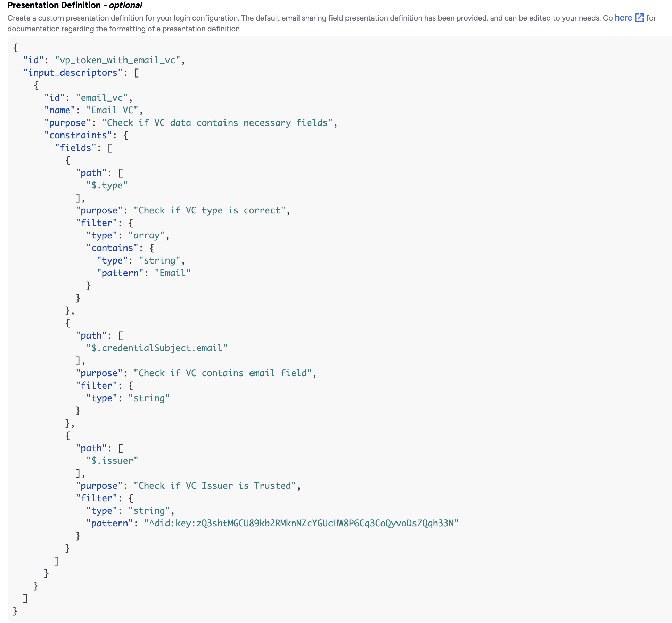Click the "$.issuer" path value
This screenshot has height=623, width=672.
[x=112, y=461]
